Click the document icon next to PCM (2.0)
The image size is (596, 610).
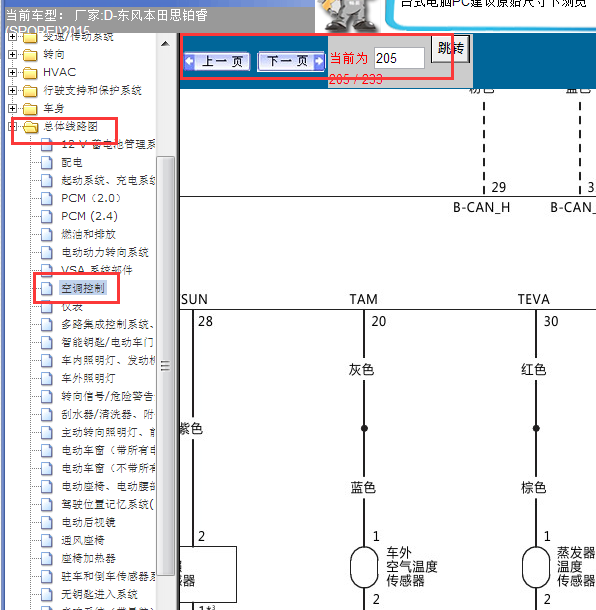tap(47, 198)
